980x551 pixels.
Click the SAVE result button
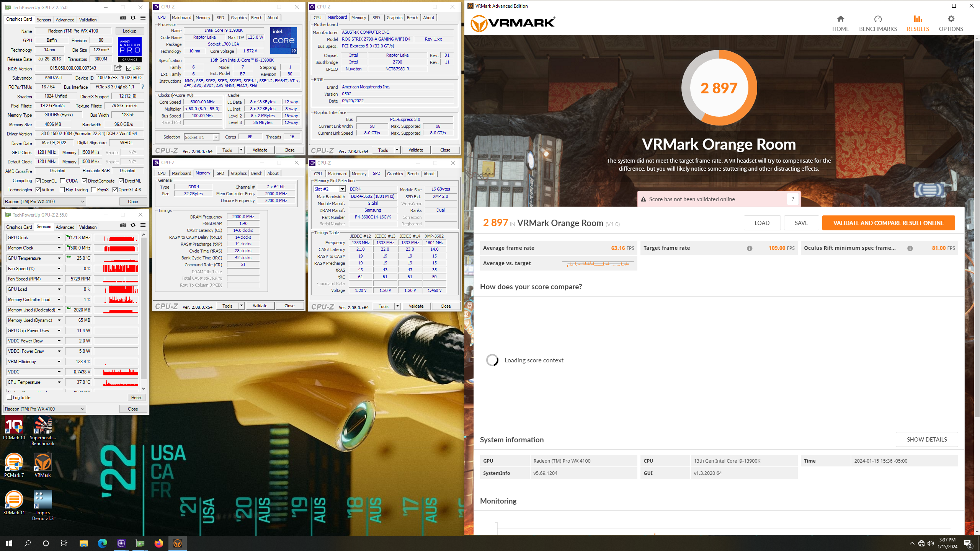pyautogui.click(x=801, y=223)
